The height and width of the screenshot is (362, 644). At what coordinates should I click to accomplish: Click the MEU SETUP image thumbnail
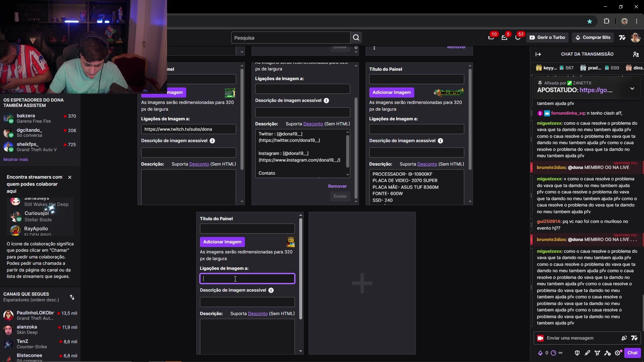tap(449, 92)
